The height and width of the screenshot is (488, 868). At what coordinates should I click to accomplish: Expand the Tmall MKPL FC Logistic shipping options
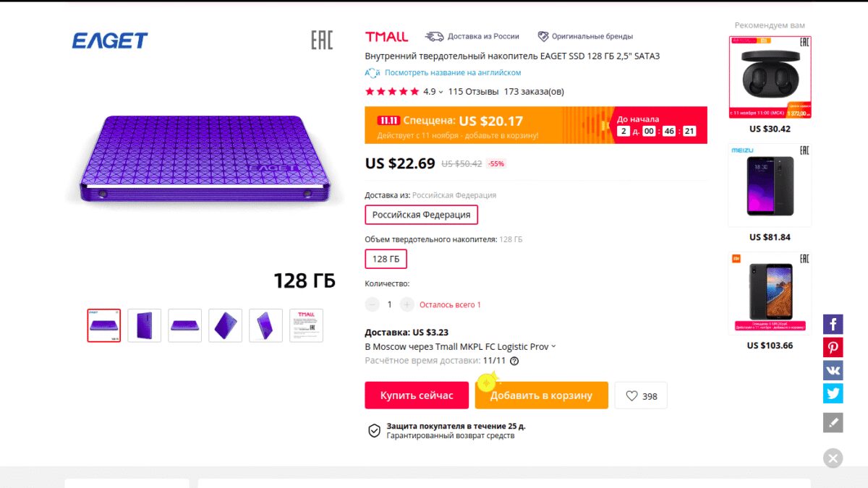[x=553, y=346]
